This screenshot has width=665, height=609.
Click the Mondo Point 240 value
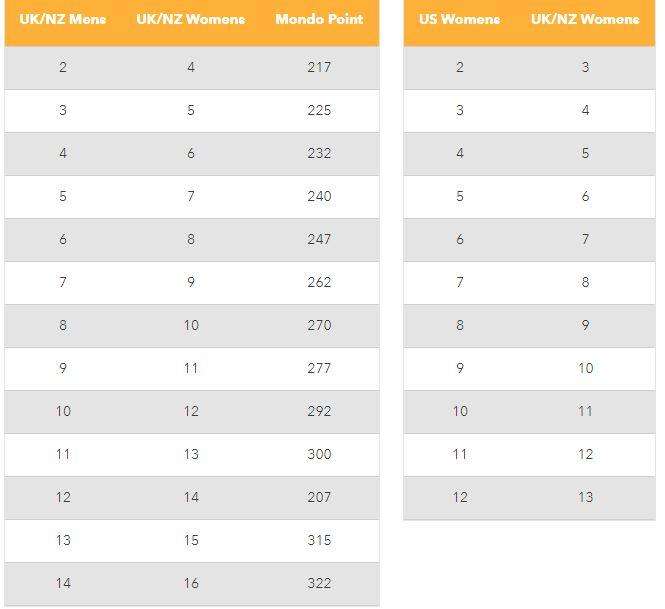(319, 196)
